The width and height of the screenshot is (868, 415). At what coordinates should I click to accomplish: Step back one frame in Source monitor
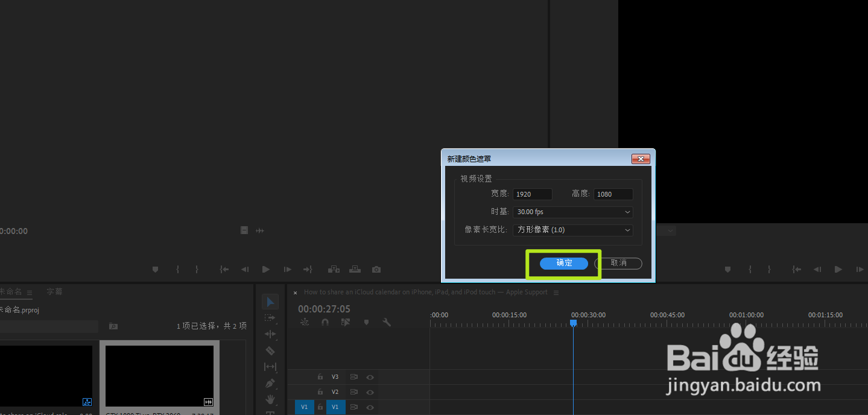[x=245, y=270]
